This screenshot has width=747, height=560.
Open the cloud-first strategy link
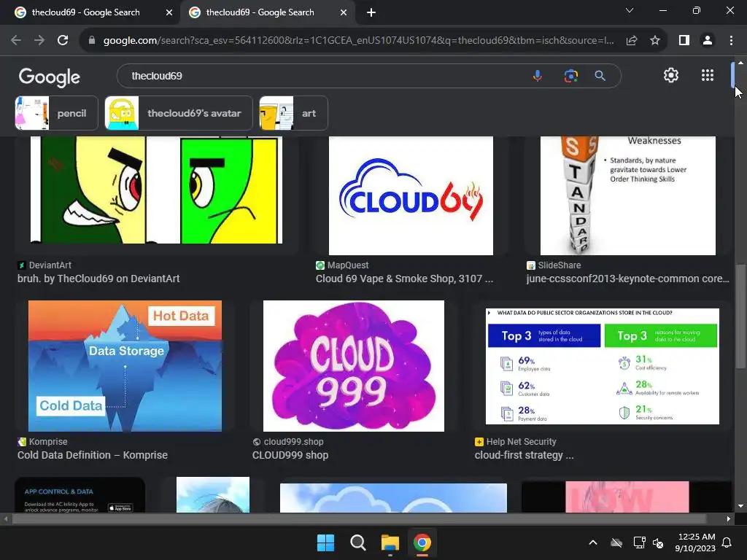click(x=524, y=455)
